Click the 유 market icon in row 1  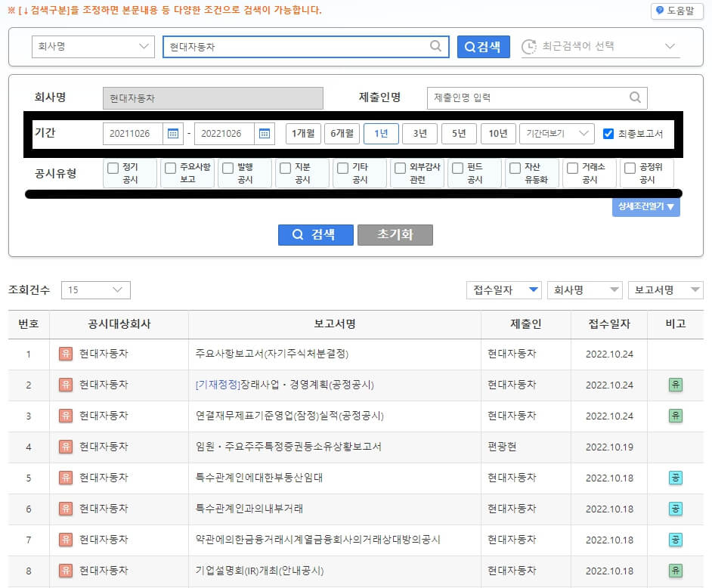coord(66,354)
